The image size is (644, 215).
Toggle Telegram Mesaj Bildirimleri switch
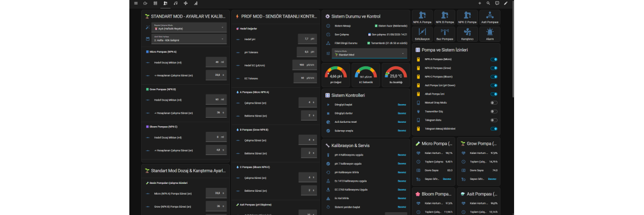point(494,128)
